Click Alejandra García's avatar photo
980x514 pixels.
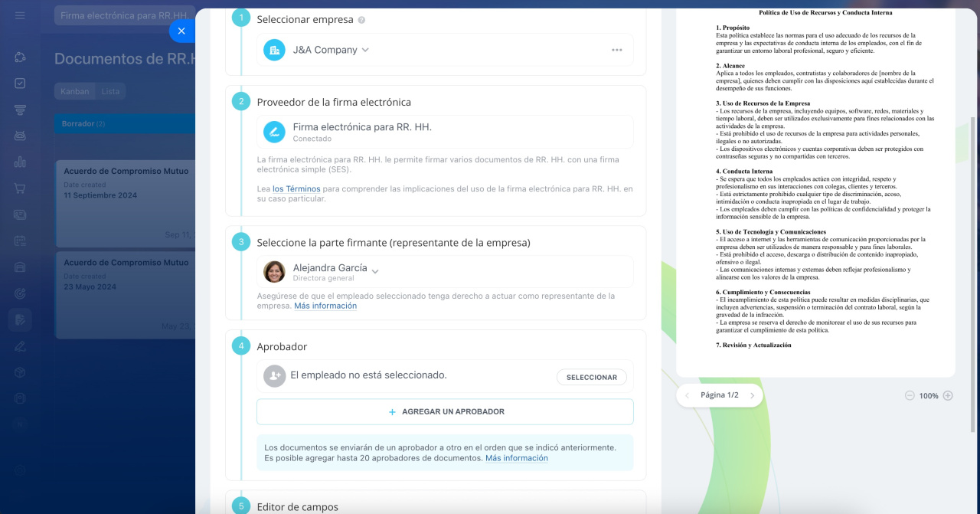click(x=274, y=272)
